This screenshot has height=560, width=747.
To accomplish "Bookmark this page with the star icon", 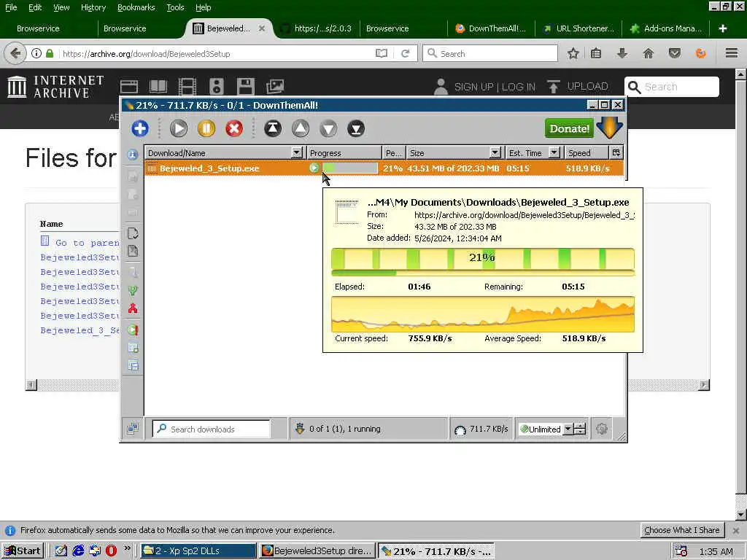I will pyautogui.click(x=573, y=53).
